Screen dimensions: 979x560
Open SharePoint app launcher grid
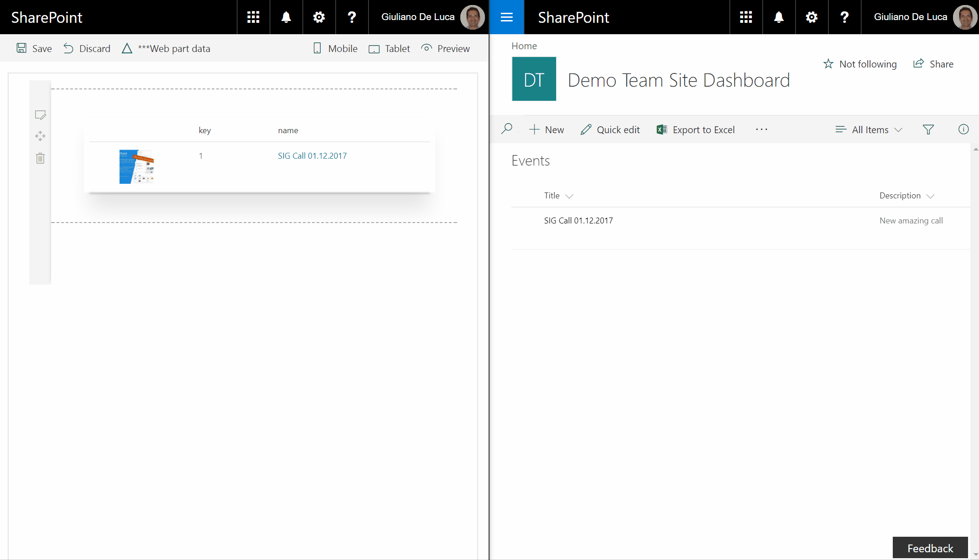pos(253,17)
